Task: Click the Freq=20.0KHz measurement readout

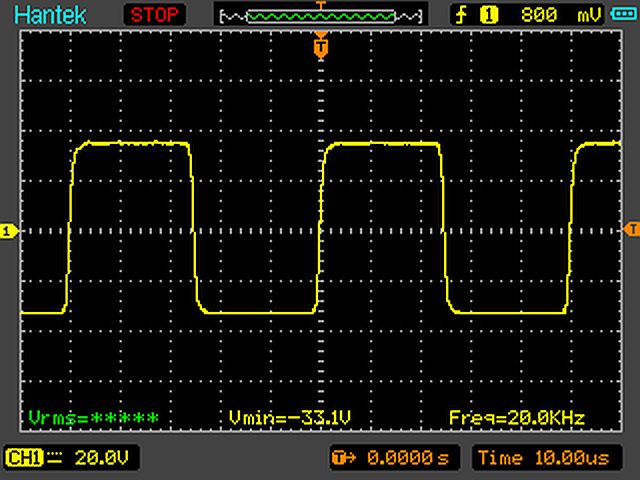Action: click(517, 418)
